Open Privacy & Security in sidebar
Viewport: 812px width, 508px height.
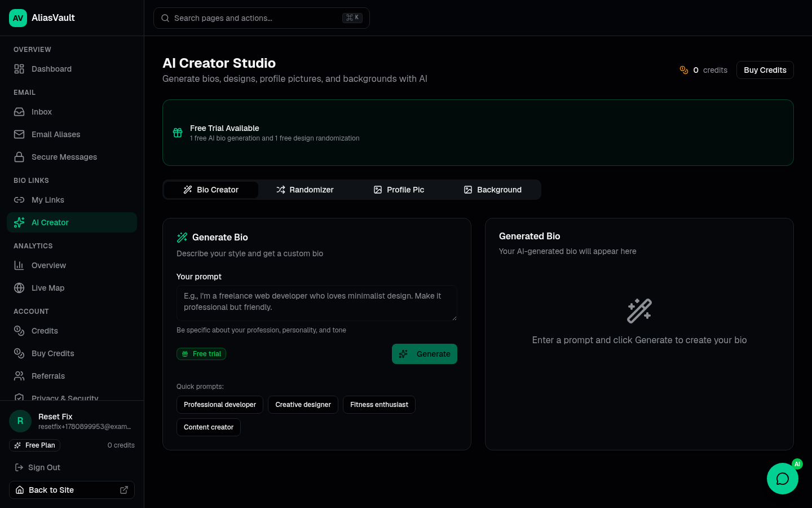click(72, 397)
